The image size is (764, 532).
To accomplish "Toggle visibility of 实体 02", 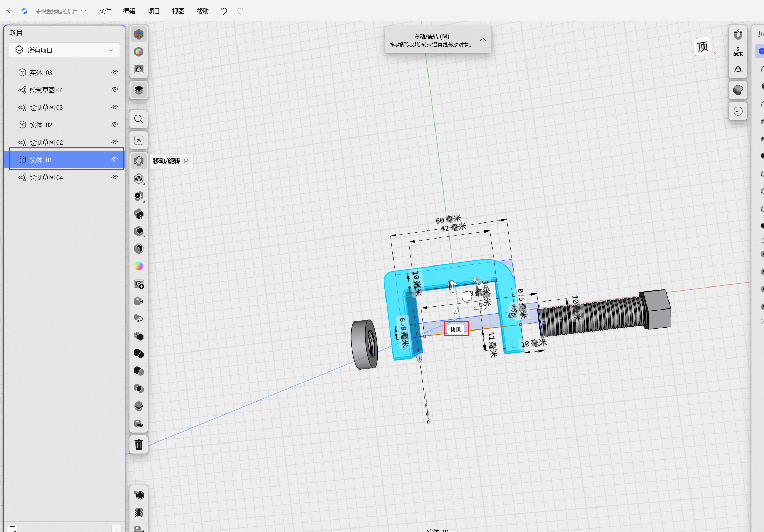I will point(115,125).
